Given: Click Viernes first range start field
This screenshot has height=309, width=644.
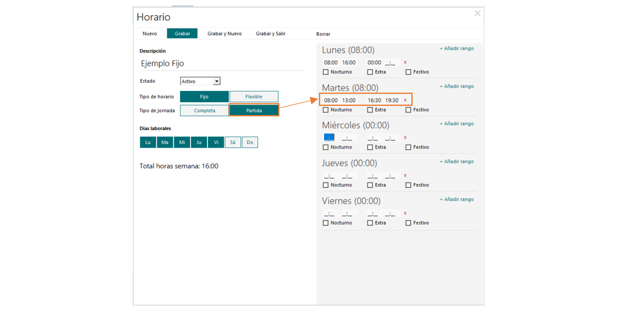Looking at the screenshot, I should coord(331,214).
